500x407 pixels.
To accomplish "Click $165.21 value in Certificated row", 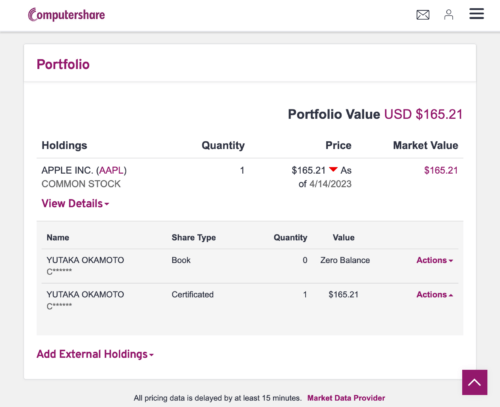I will [x=343, y=295].
